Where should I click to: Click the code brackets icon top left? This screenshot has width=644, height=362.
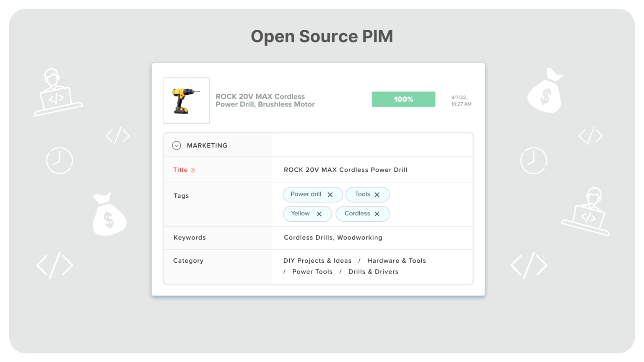[117, 136]
